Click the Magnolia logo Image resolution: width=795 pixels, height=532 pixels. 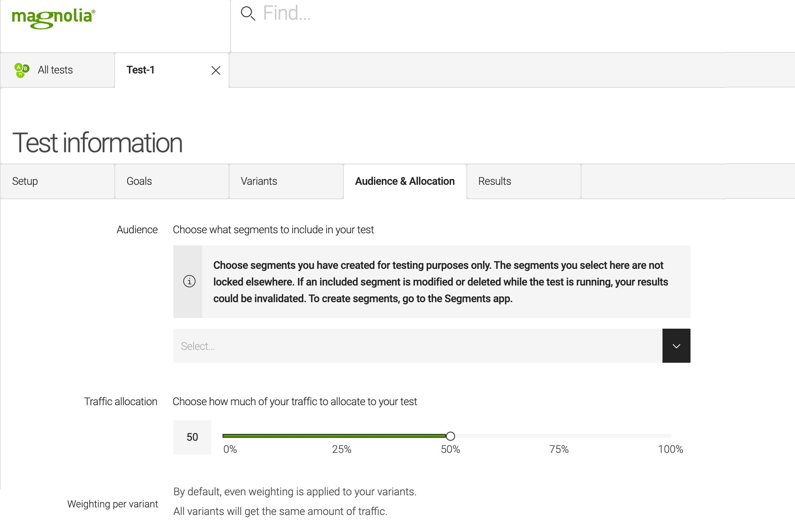[53, 18]
